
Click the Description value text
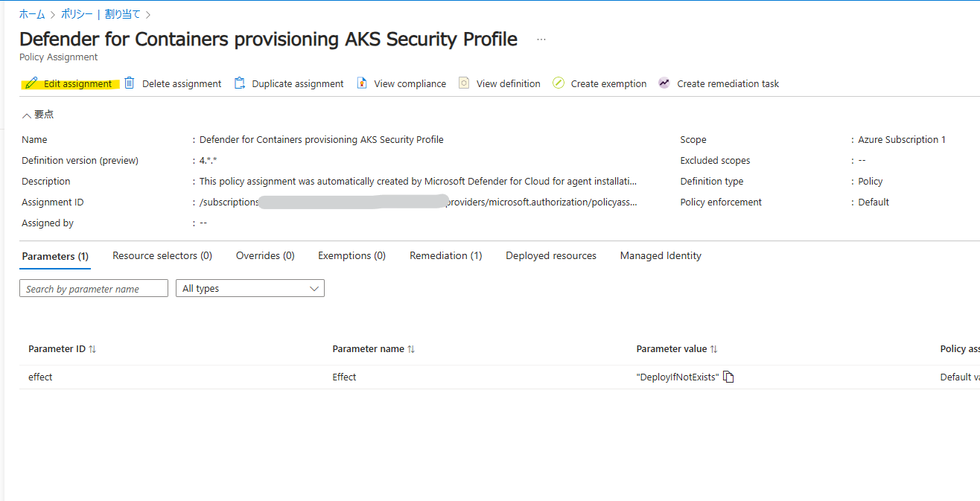[x=419, y=181]
